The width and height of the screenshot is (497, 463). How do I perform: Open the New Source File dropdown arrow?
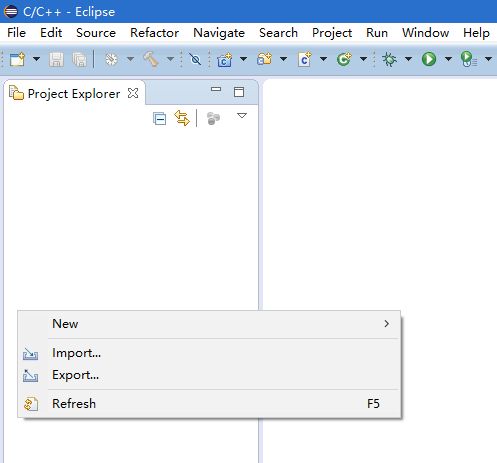(x=323, y=59)
